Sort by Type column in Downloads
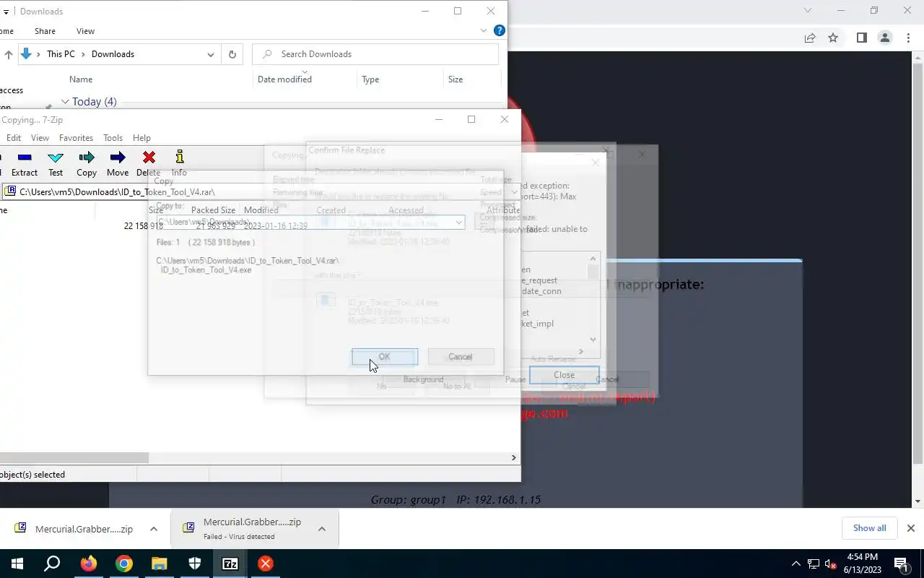Screen dimensions: 924x578 370,79
